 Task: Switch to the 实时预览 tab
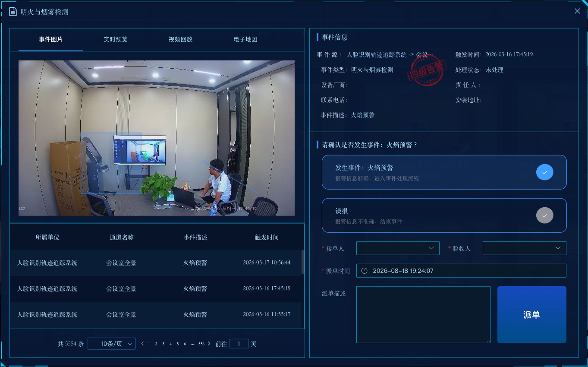point(116,39)
